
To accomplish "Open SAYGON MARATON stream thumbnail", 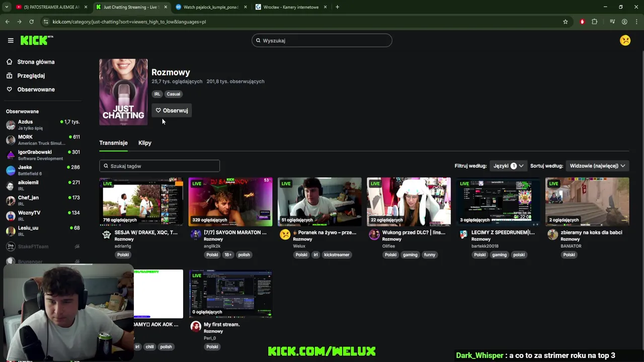I will [x=230, y=202].
